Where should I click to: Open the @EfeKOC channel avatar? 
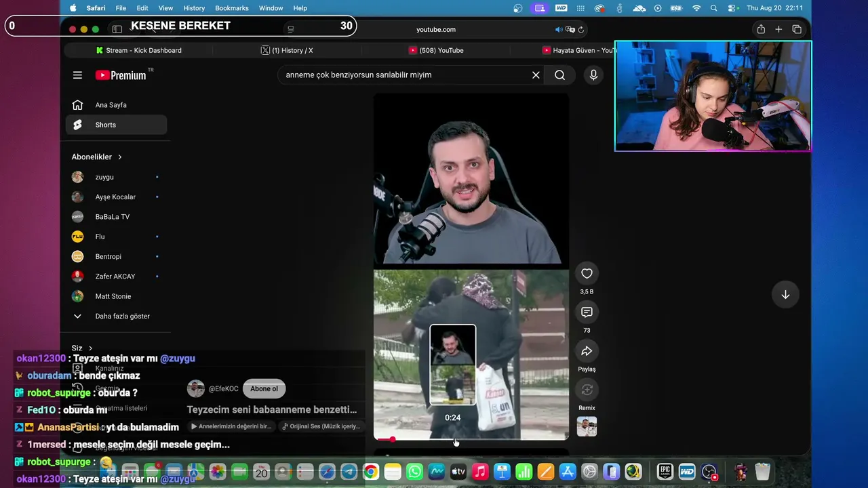point(196,389)
